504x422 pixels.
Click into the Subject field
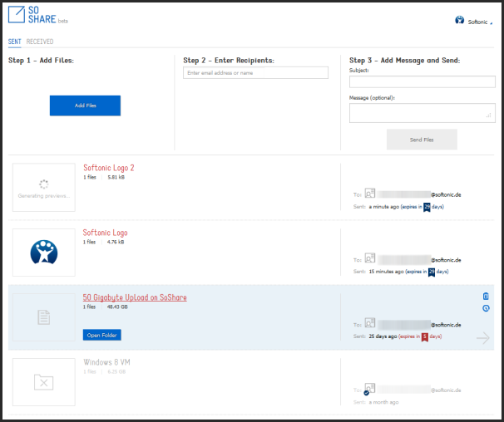point(422,81)
